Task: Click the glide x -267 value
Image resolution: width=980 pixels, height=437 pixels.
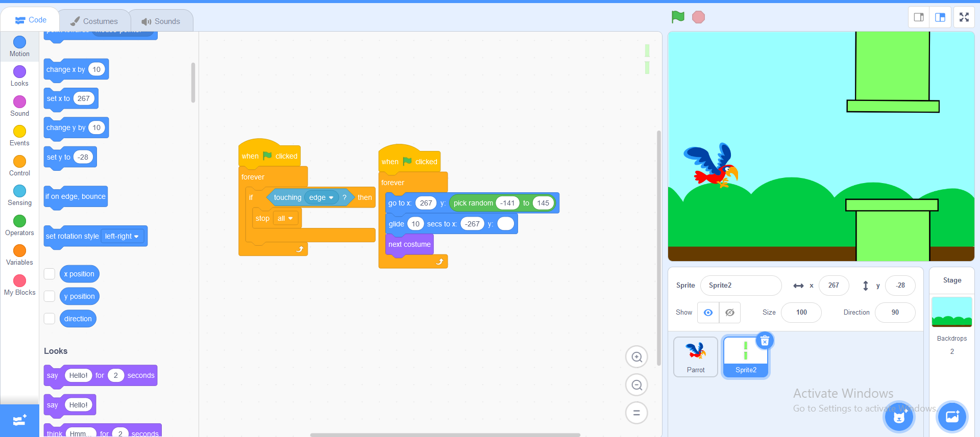Action: click(x=472, y=224)
